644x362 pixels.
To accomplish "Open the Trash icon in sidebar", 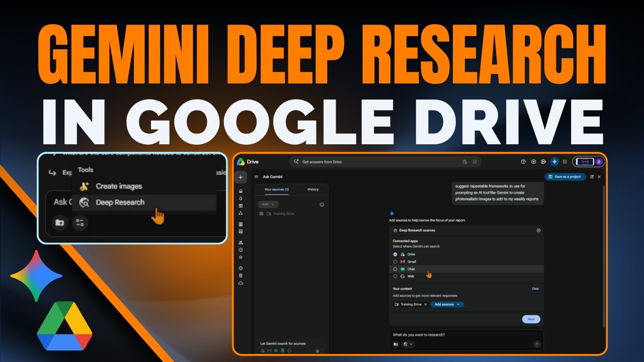I will 240,276.
